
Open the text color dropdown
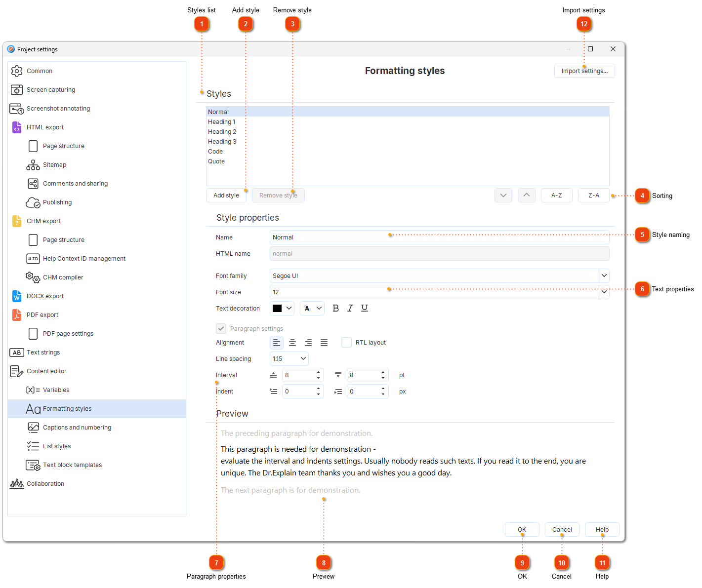point(282,309)
